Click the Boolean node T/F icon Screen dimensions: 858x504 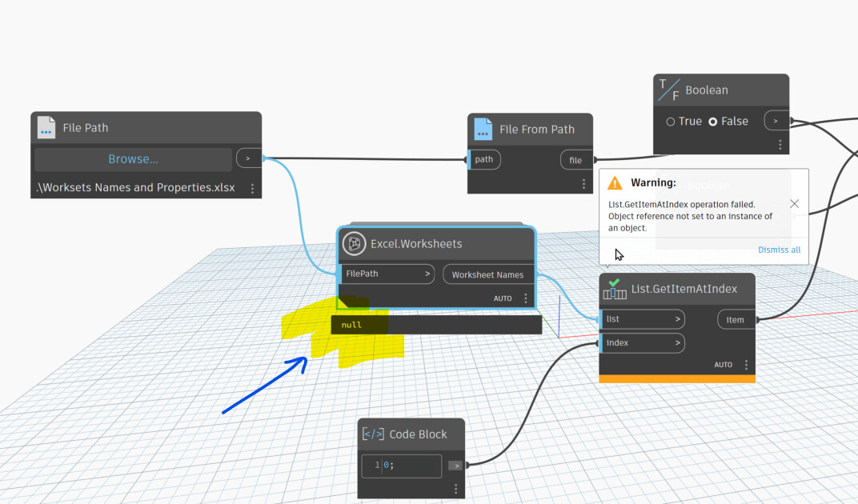668,90
